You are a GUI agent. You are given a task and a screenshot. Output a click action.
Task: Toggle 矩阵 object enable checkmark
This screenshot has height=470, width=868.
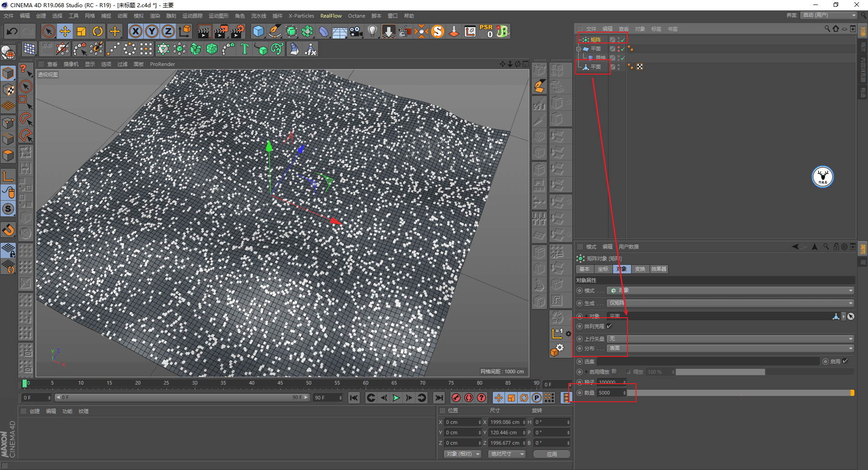pyautogui.click(x=623, y=40)
